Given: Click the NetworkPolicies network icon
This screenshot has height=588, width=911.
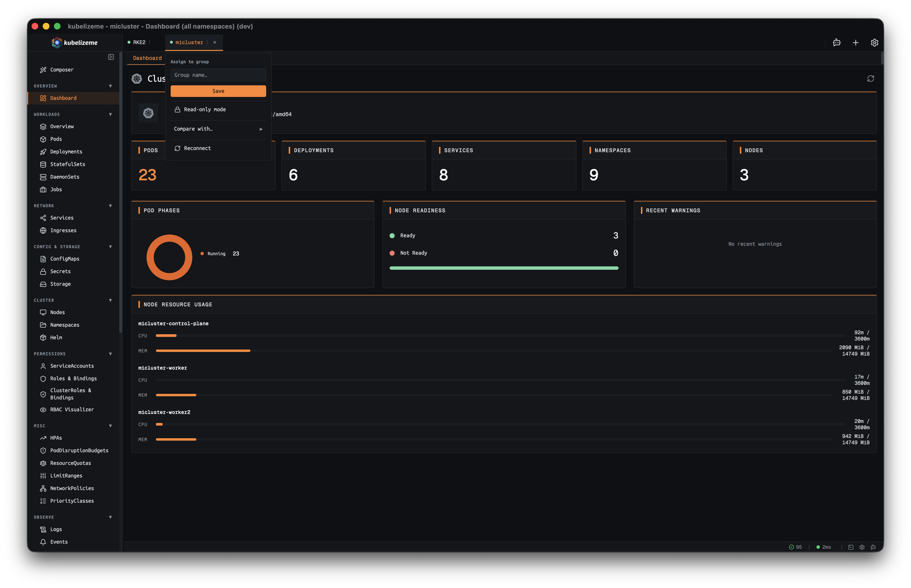Looking at the screenshot, I should point(43,488).
